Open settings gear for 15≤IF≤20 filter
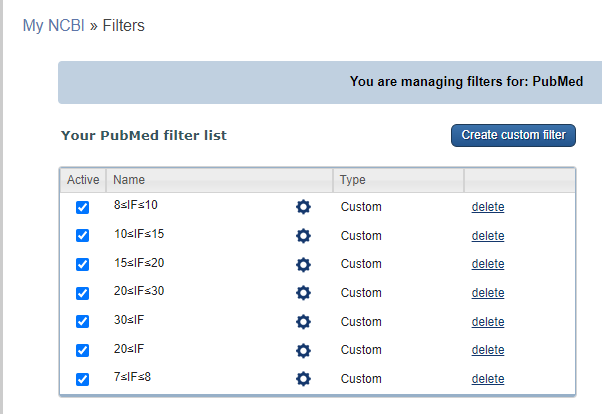 (x=304, y=264)
